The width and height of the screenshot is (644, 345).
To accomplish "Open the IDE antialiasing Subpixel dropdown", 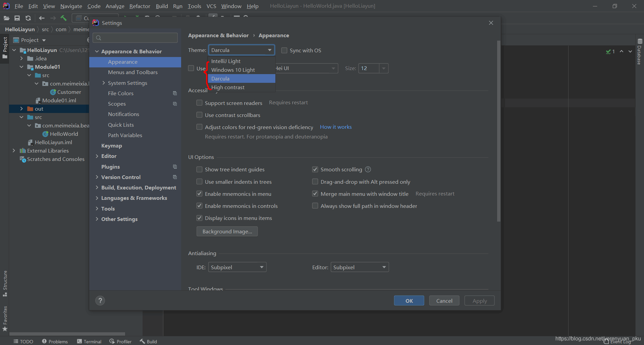I will coord(237,267).
